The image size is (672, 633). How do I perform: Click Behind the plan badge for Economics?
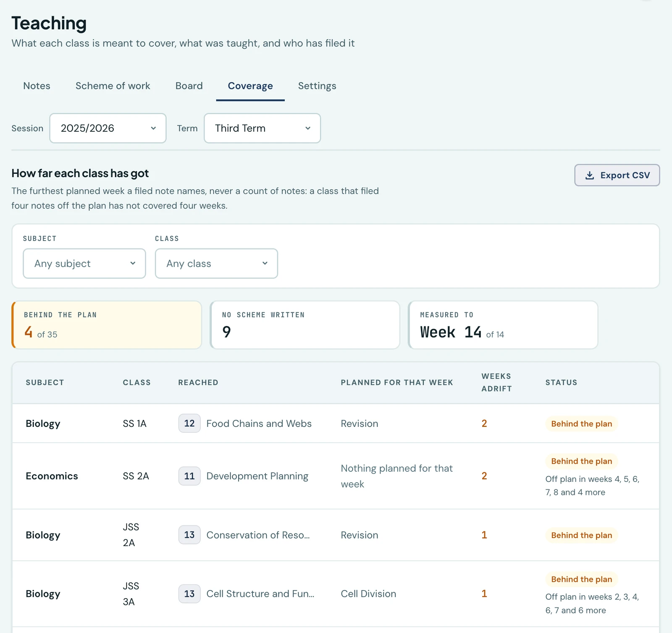pos(581,461)
